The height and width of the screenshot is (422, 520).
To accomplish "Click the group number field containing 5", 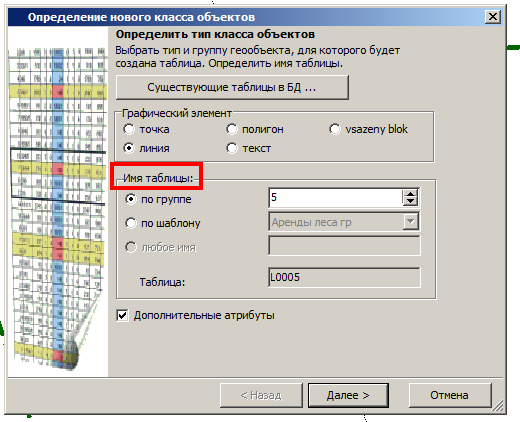I will coord(336,197).
